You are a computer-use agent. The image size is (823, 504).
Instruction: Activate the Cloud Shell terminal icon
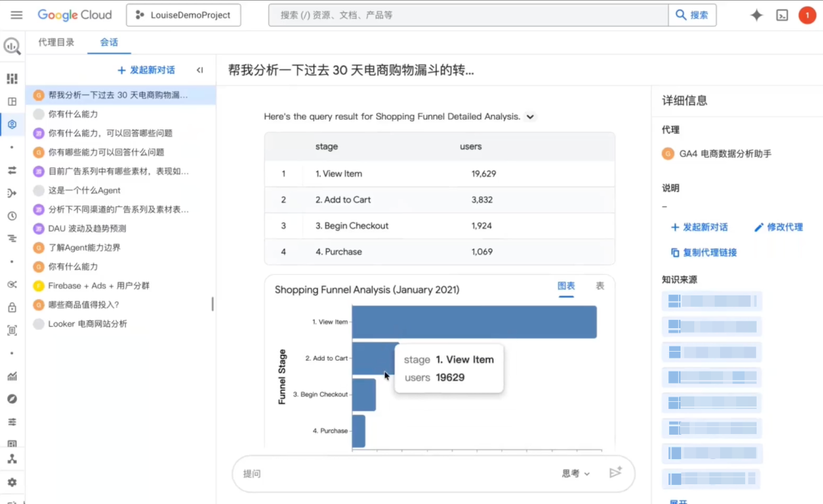click(x=782, y=15)
